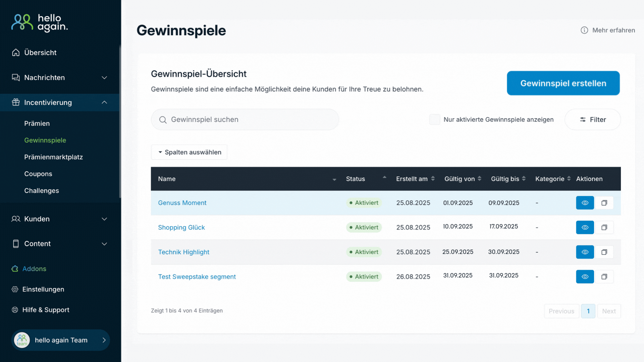
Task: Click the hello again Team avatar
Action: coord(22,340)
